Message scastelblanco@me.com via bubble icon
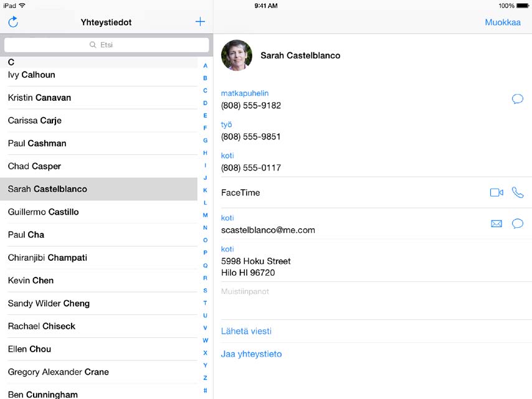 point(518,223)
